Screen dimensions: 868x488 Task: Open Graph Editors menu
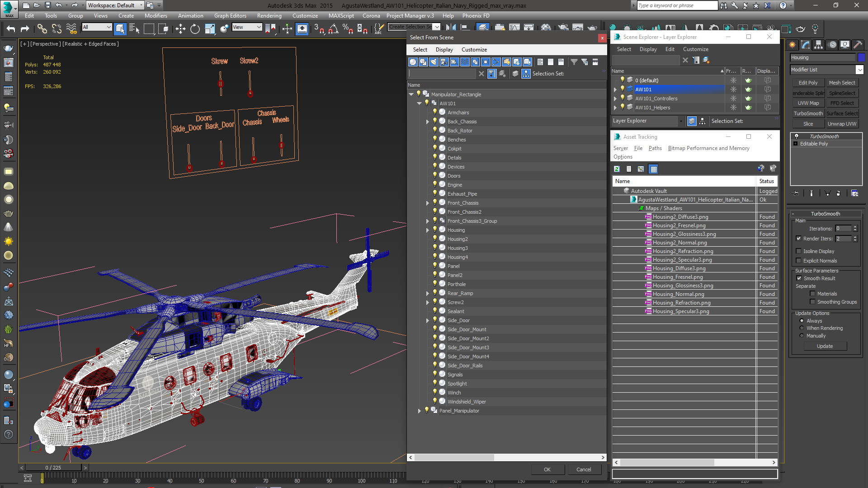coord(230,15)
